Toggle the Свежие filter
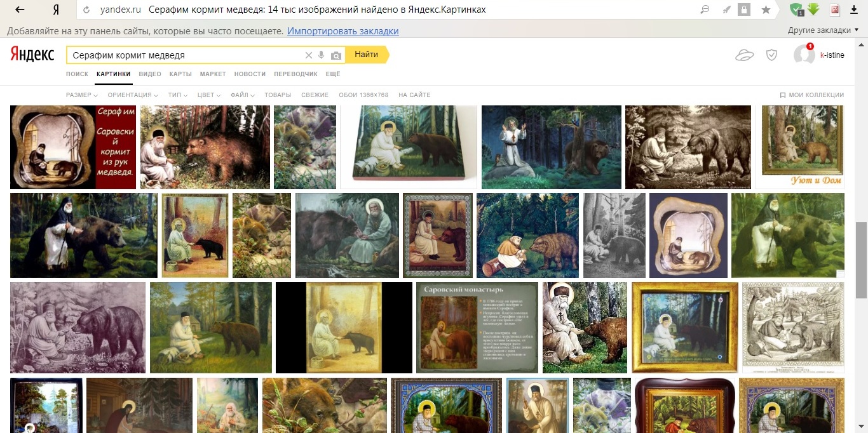This screenshot has width=868, height=433. click(x=315, y=95)
